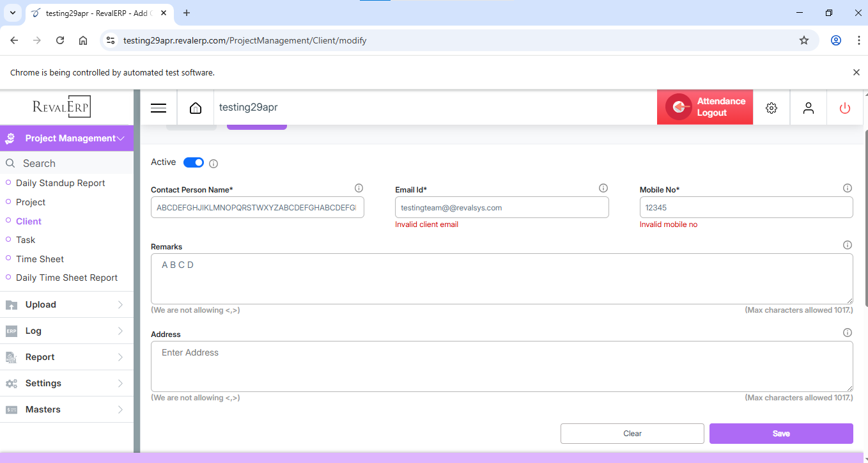Open the hamburger navigation menu

(x=159, y=108)
